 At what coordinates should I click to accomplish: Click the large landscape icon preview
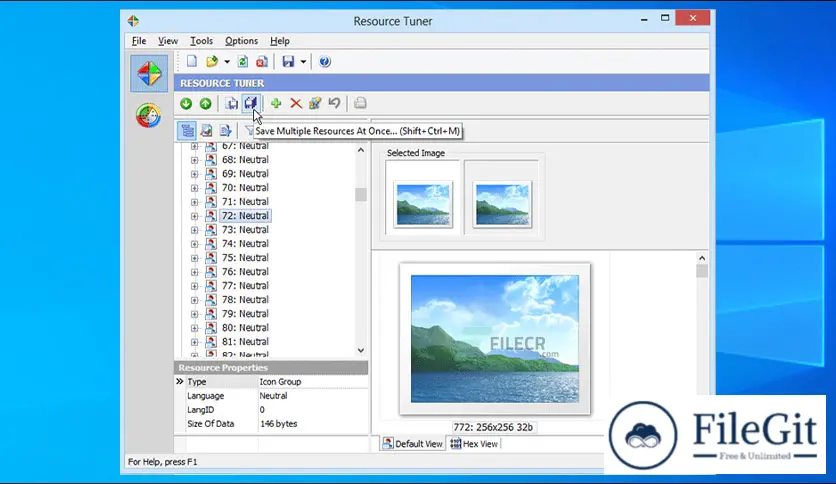pos(495,338)
